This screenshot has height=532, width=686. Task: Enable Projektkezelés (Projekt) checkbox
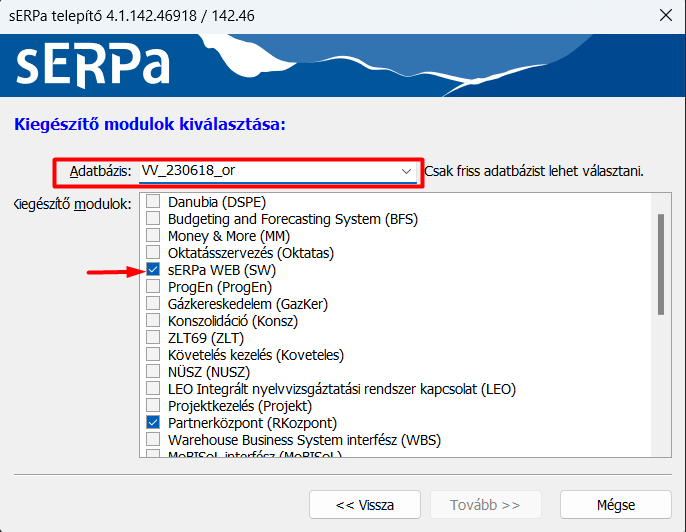click(153, 405)
